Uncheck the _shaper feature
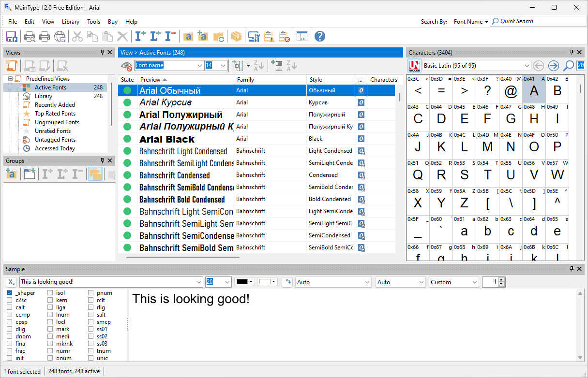Viewport: 588px width, 378px height. click(9, 292)
